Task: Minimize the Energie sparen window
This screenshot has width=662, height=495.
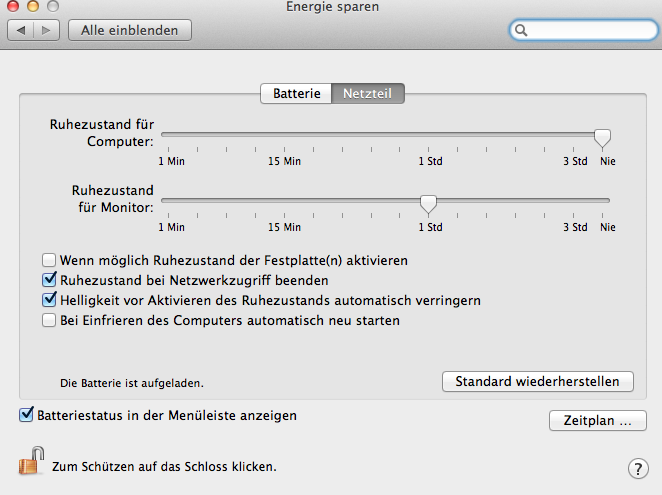Action: click(x=31, y=8)
